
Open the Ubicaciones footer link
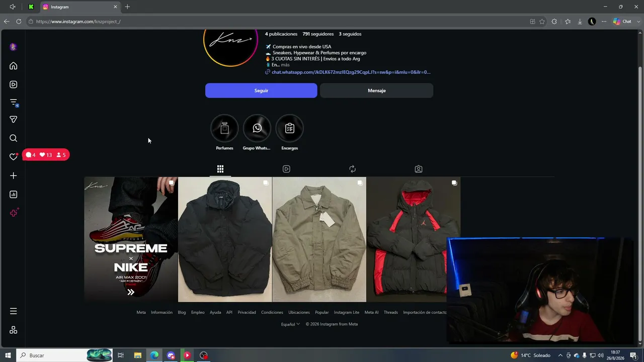(299, 312)
